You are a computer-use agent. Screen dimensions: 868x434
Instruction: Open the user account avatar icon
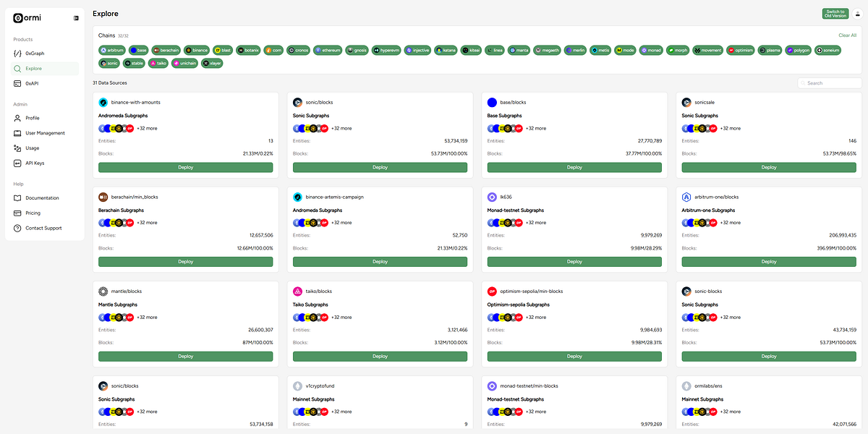(857, 13)
